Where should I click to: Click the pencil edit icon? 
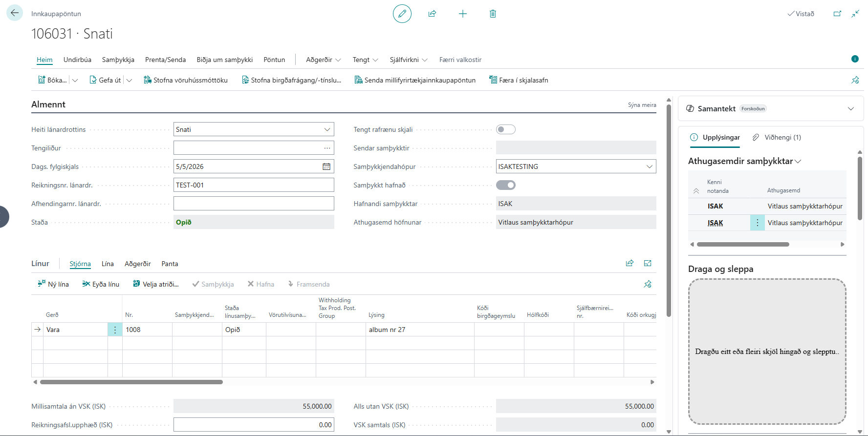(x=402, y=14)
